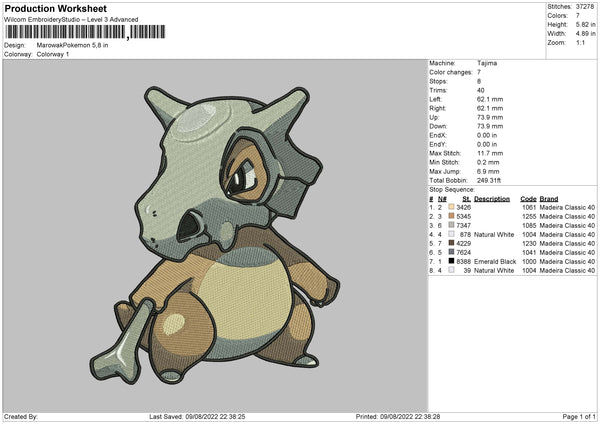Click the Description column header
Viewport: 600px width, 424px height.
click(x=492, y=199)
